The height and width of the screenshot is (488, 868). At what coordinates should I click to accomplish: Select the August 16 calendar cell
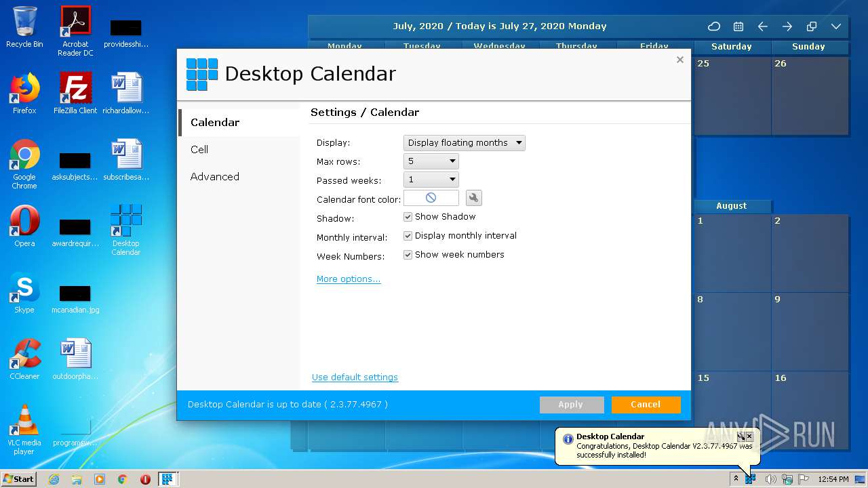click(810, 411)
